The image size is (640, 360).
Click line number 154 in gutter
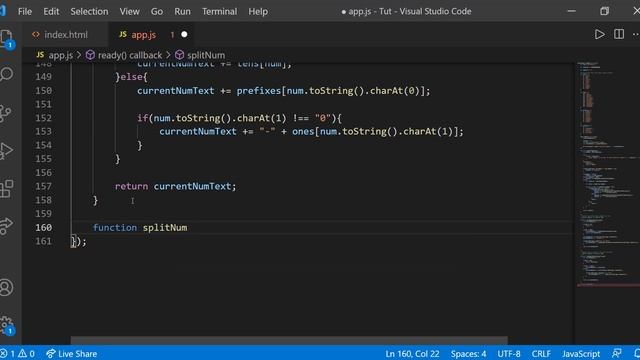coord(43,145)
